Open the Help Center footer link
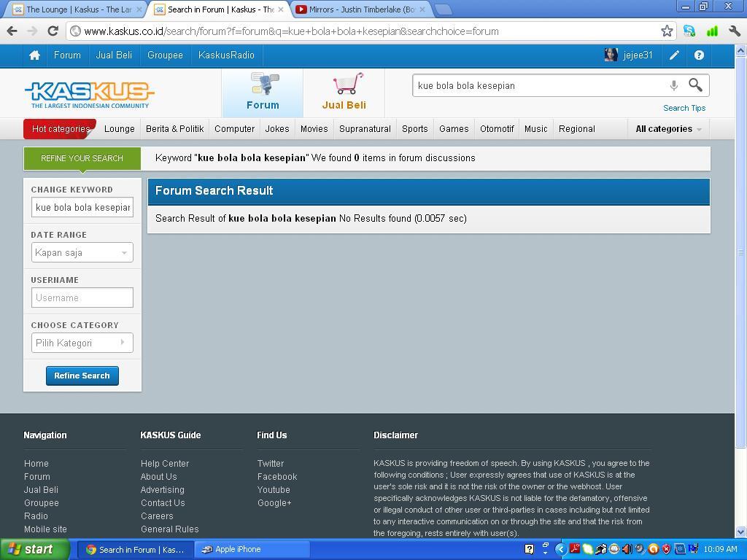747x560 pixels. (x=165, y=463)
